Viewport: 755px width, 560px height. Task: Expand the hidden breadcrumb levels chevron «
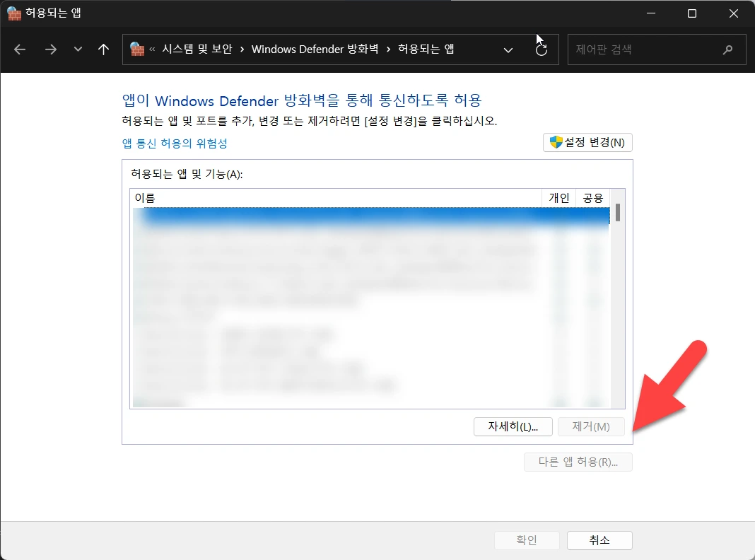[152, 49]
